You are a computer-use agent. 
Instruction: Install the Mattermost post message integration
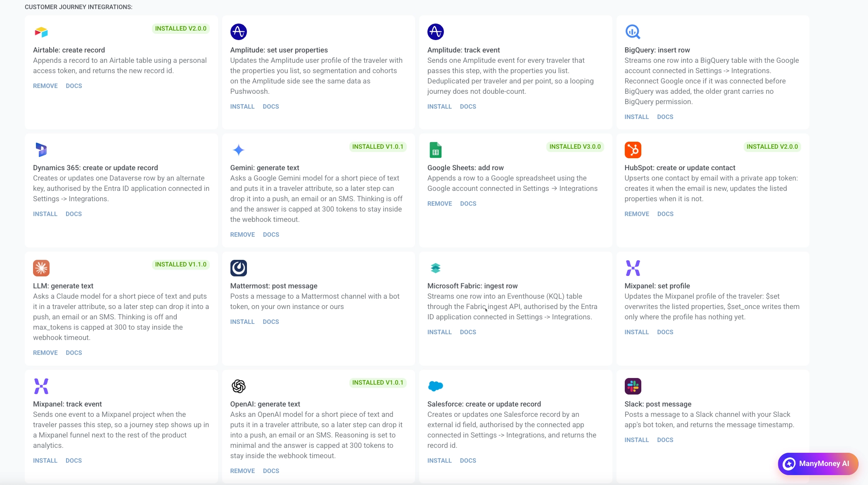point(242,322)
